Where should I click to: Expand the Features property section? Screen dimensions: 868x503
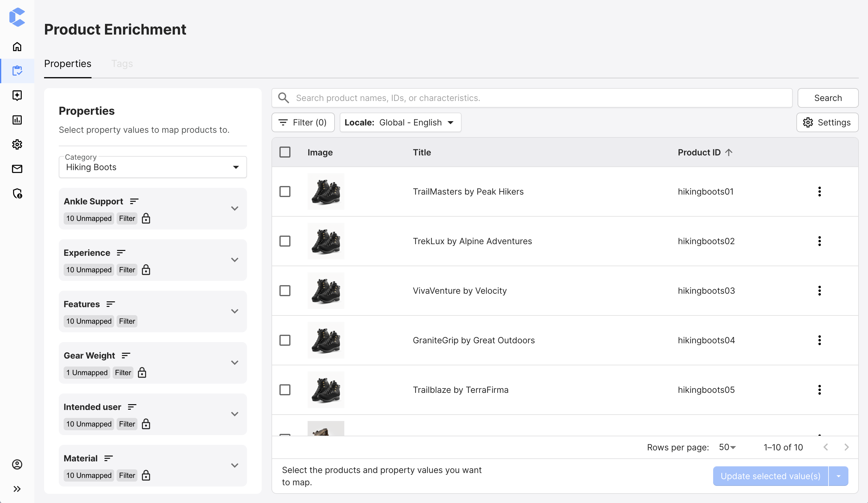tap(234, 311)
